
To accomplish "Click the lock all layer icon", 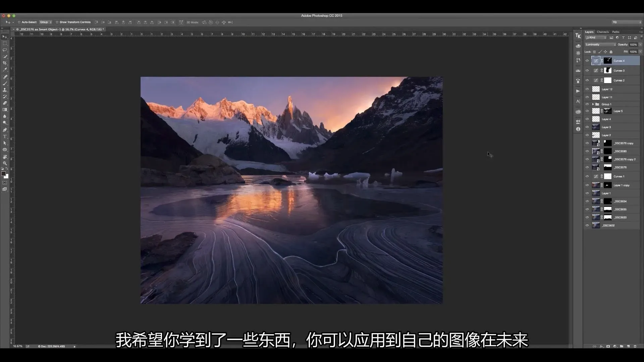I will click(611, 52).
